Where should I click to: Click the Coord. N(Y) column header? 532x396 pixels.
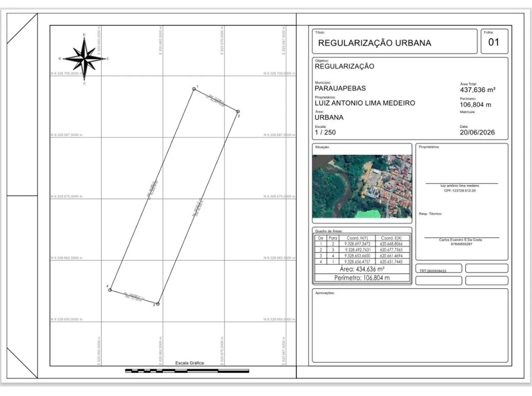357,238
